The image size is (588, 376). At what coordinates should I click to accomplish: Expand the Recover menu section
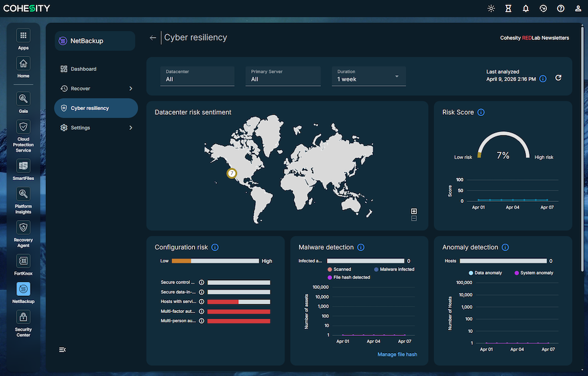(94, 88)
